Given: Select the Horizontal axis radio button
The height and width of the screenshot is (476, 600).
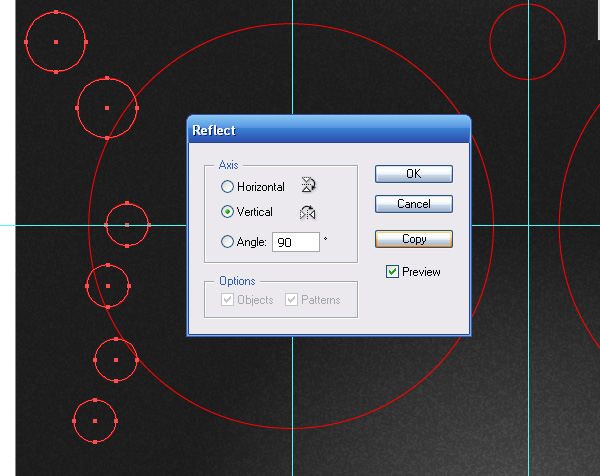Looking at the screenshot, I should click(x=227, y=187).
